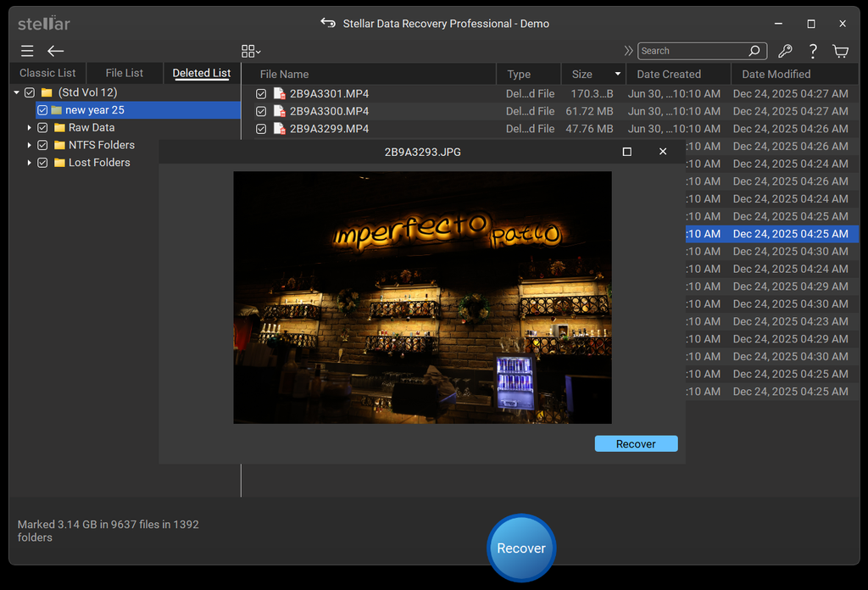
Task: Close the 2B9A3293.JPG preview window
Action: [x=663, y=152]
